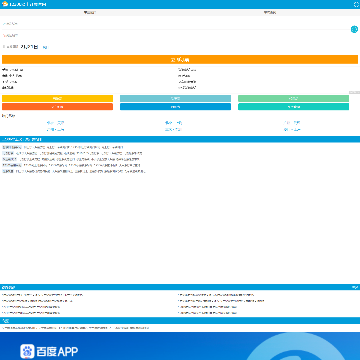The width and height of the screenshot is (360, 360).
Task: Click the solid blue action button
Action: pos(175,107)
